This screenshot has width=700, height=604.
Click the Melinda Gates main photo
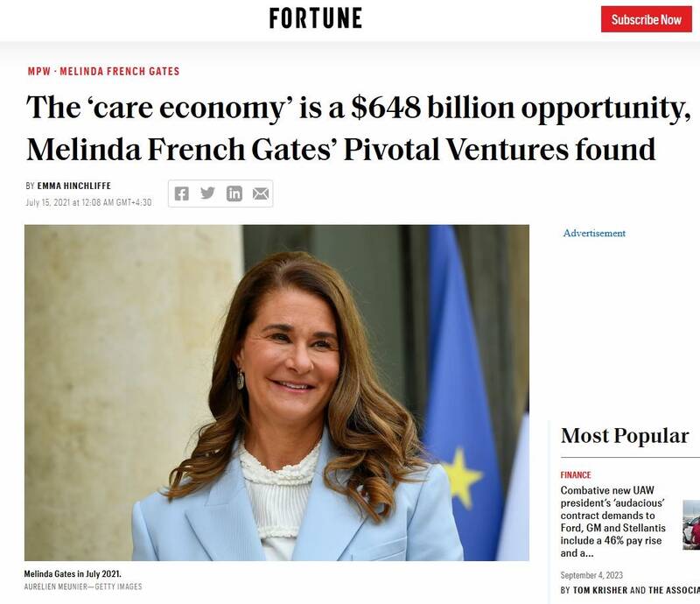pyautogui.click(x=276, y=392)
